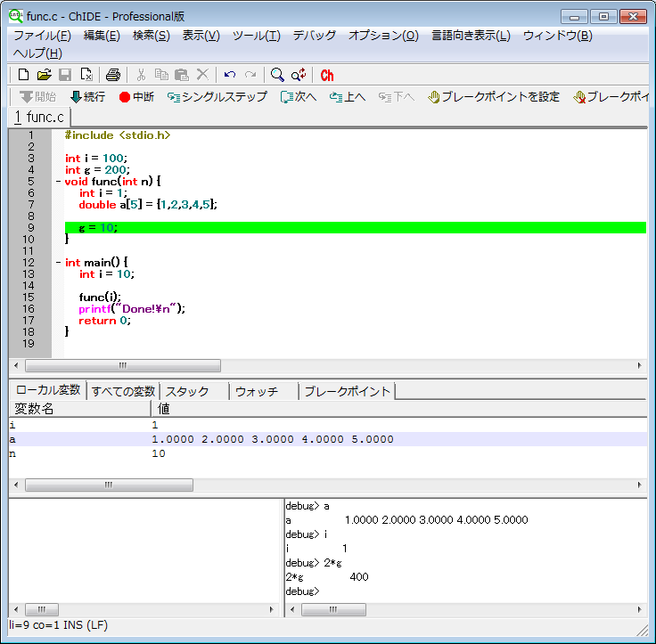Click the right arrow of editor horizontal scrollbar
The height and width of the screenshot is (644, 656).
point(640,365)
